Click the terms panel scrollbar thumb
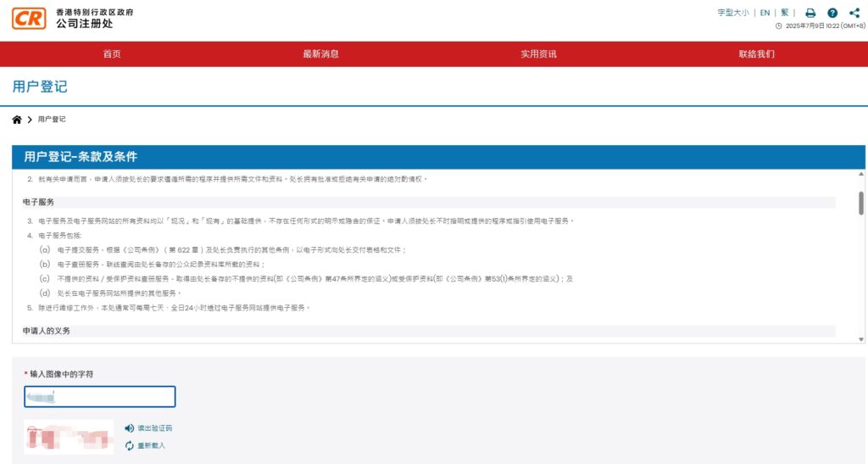 point(861,204)
